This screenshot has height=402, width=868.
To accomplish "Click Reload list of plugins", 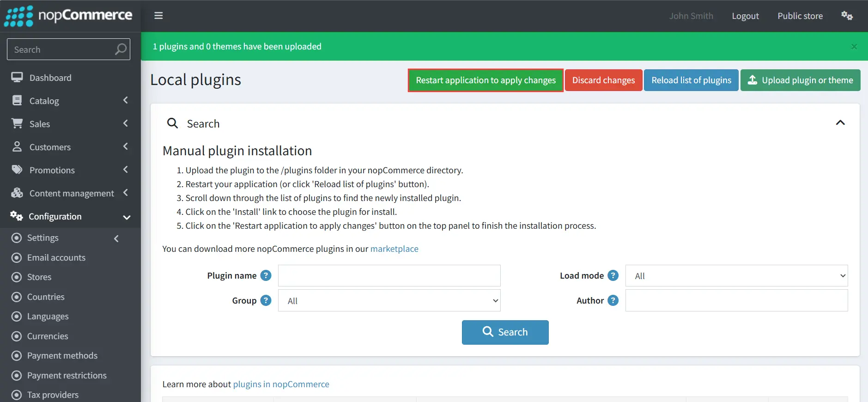I will pyautogui.click(x=691, y=80).
